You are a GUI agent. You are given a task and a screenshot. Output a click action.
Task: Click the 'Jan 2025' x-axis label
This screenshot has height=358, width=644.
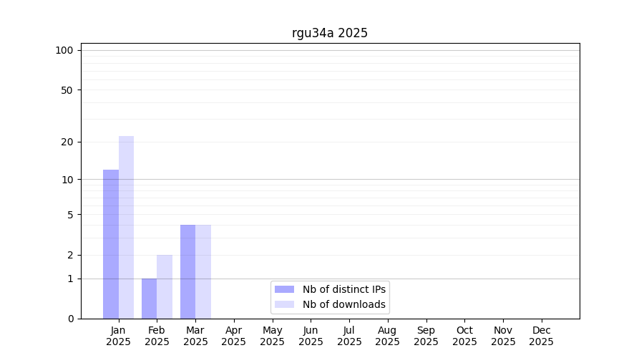[x=119, y=336]
